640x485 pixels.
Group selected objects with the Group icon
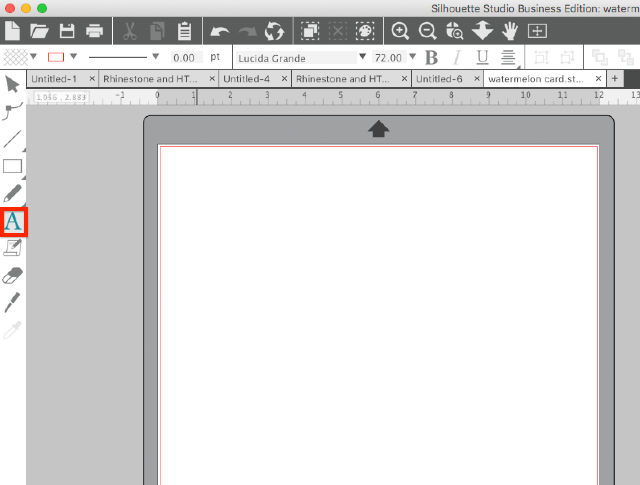click(541, 58)
